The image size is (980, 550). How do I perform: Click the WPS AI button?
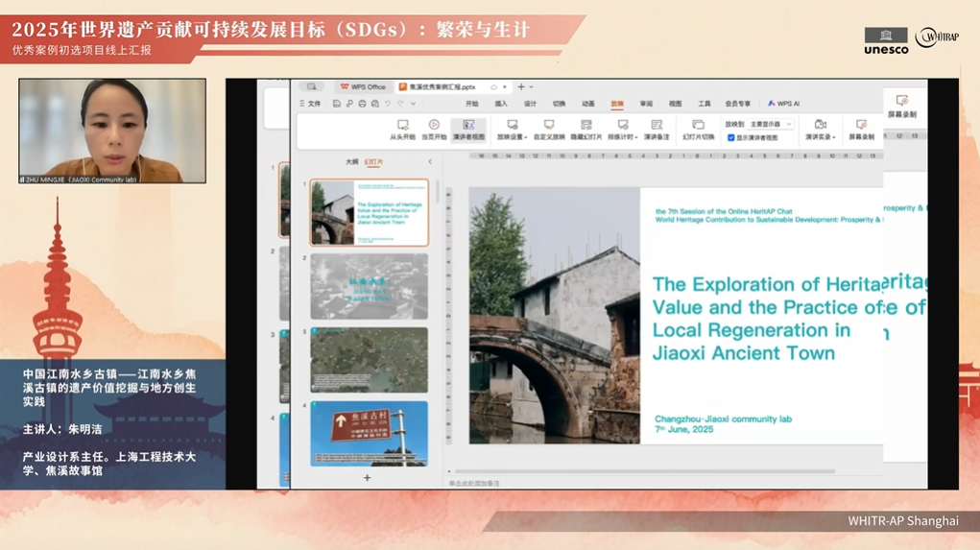[x=784, y=104]
